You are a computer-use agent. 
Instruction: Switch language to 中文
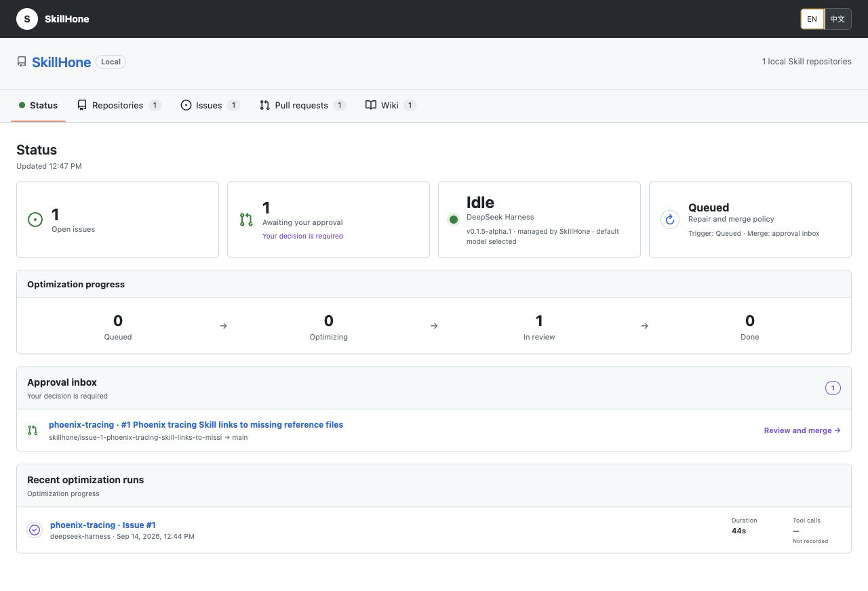[x=837, y=19]
